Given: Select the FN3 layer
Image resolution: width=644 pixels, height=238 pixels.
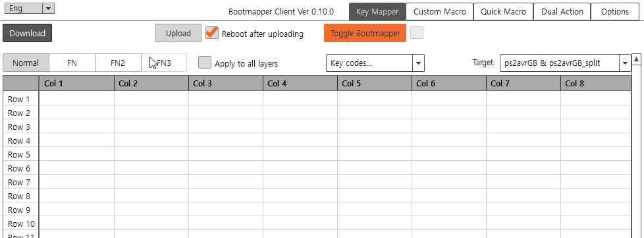Looking at the screenshot, I should click(x=164, y=63).
